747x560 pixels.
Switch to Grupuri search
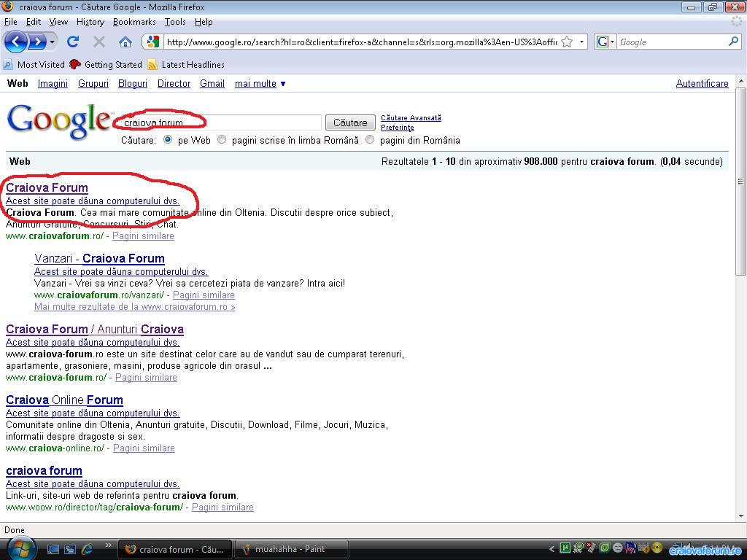(93, 83)
